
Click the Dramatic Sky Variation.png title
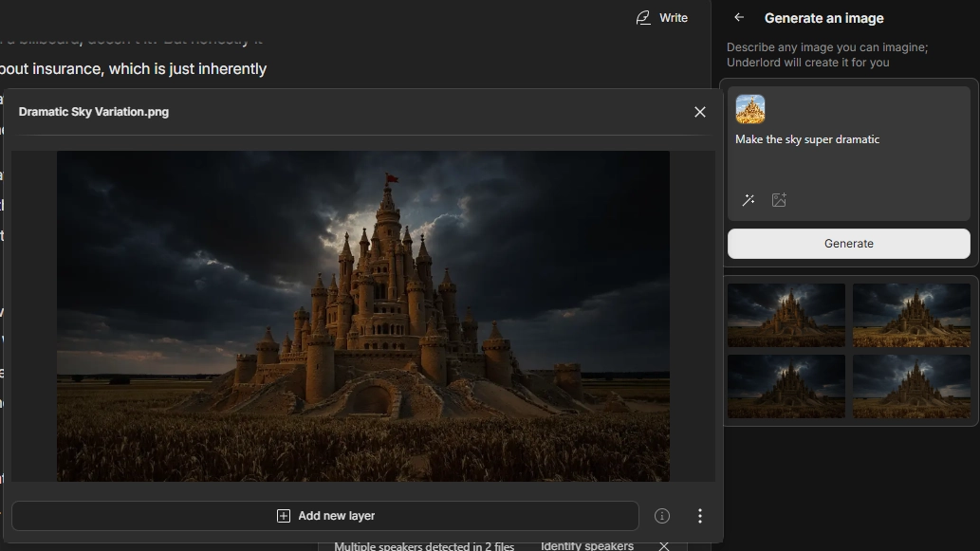tap(94, 112)
